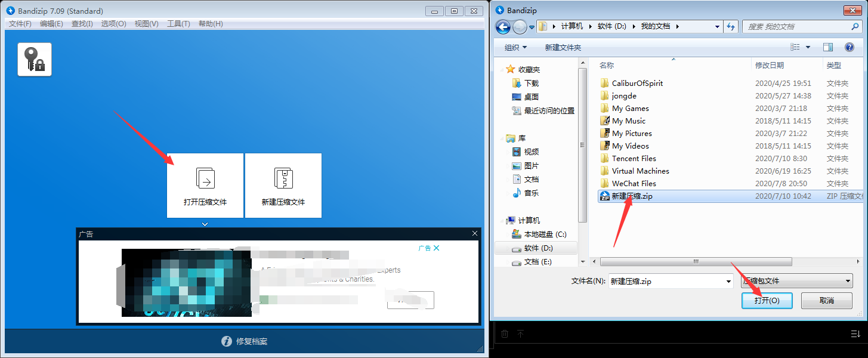This screenshot has height=358, width=868.
Task: Click the refresh button beside address bar
Action: 731,26
